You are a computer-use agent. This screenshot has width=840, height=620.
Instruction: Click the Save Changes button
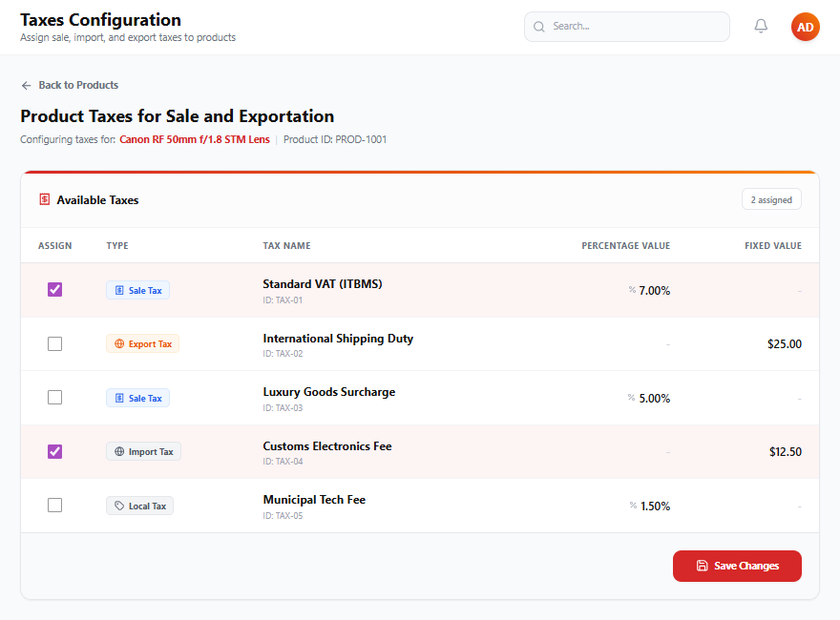click(x=737, y=566)
